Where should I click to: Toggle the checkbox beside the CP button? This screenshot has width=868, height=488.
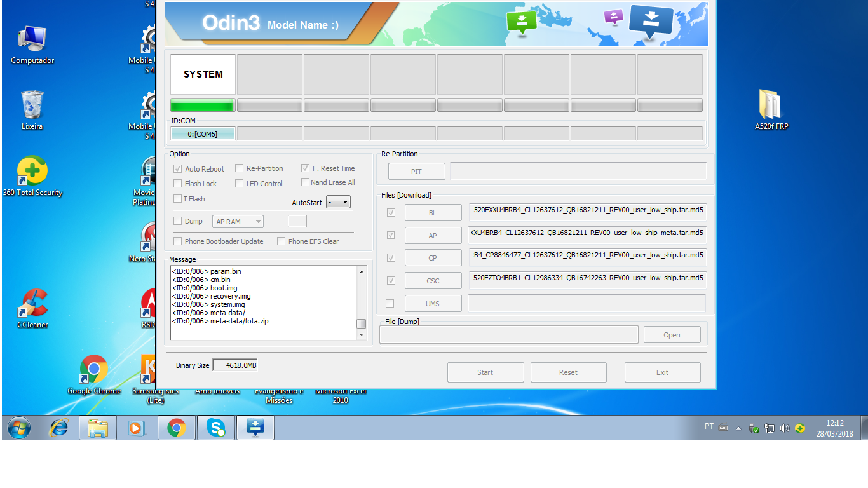click(390, 257)
